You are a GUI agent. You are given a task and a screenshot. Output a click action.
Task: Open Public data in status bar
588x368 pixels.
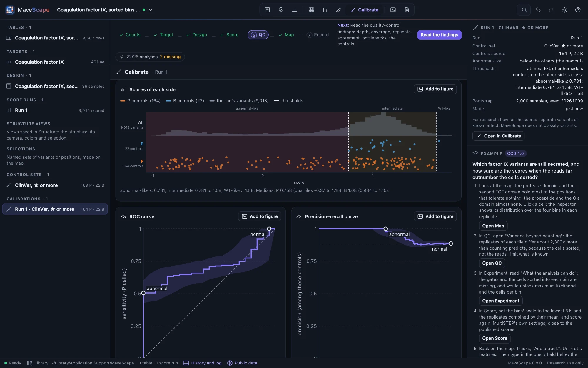(x=242, y=363)
